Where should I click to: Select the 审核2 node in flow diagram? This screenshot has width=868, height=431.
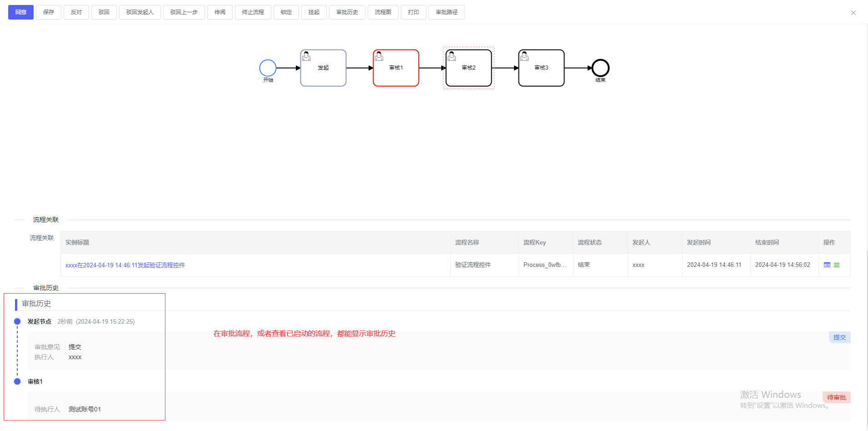(469, 68)
